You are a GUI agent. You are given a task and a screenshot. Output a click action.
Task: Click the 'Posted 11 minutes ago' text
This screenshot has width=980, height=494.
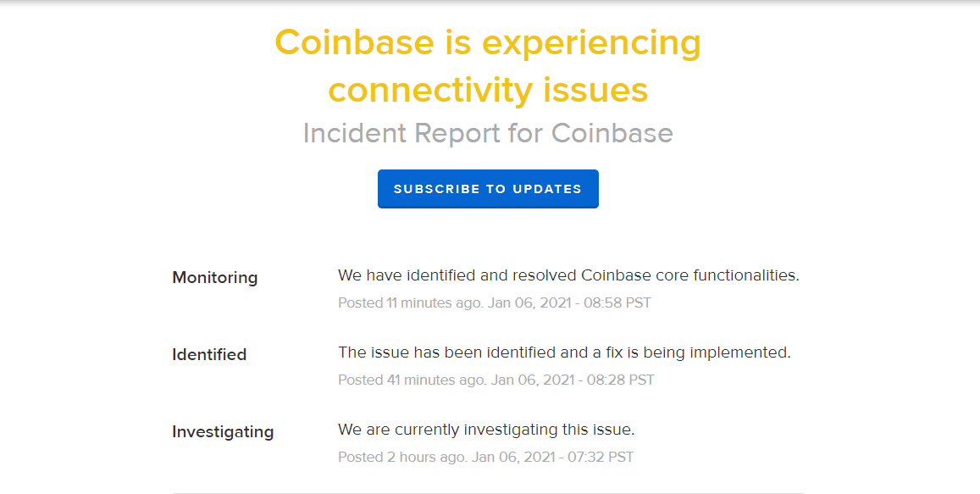pyautogui.click(x=410, y=303)
